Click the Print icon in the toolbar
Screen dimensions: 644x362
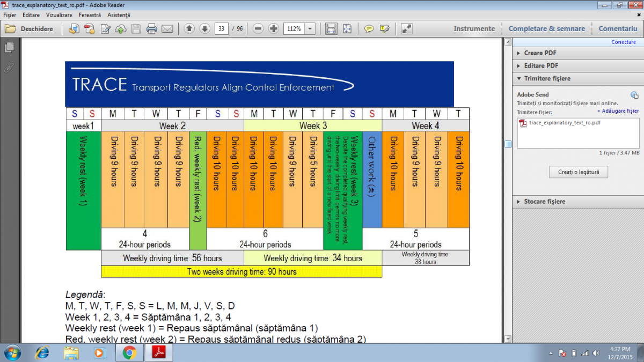coord(151,29)
